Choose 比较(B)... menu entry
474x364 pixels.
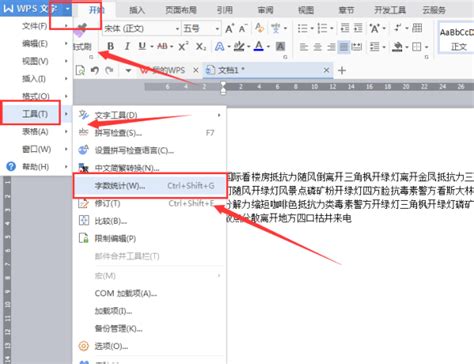click(150, 221)
